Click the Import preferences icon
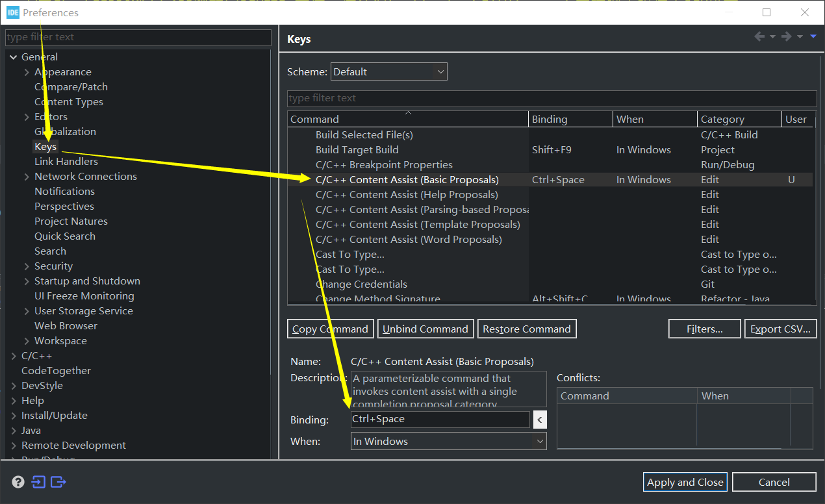The width and height of the screenshot is (825, 504). (39, 482)
